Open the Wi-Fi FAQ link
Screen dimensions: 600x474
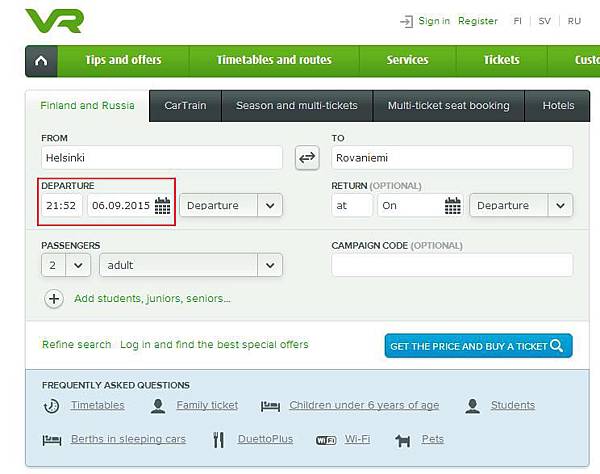pyautogui.click(x=357, y=439)
